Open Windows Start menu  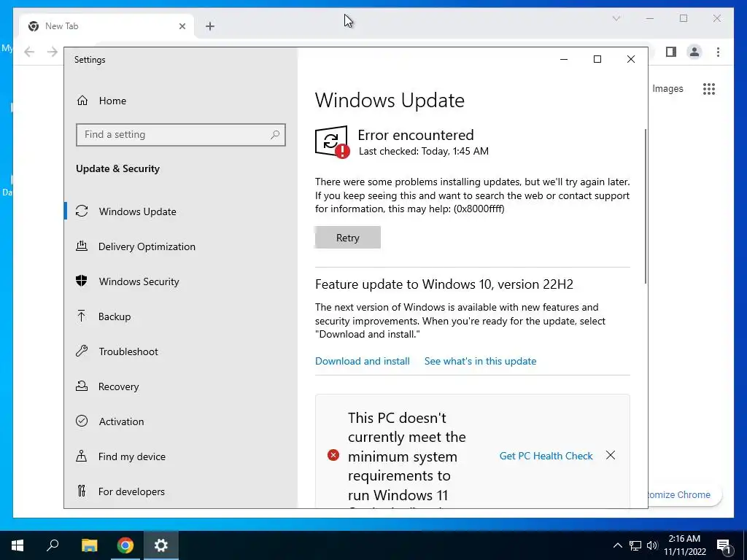18,545
